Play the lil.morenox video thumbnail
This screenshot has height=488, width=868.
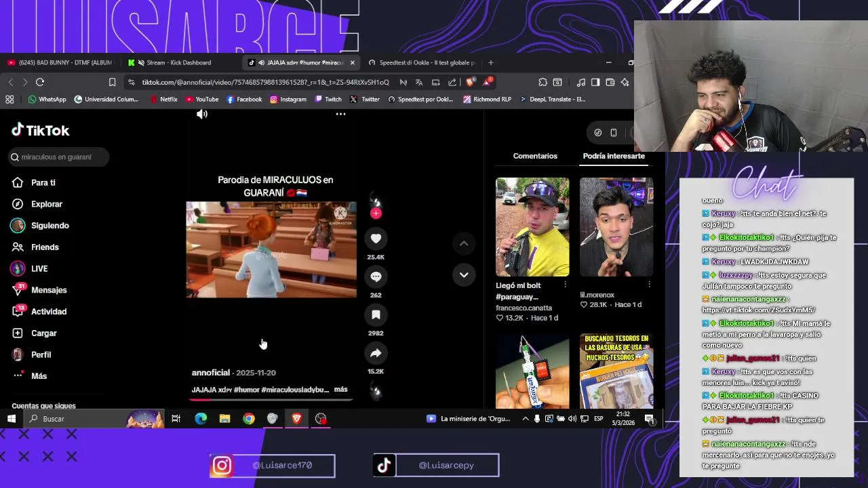tap(616, 227)
